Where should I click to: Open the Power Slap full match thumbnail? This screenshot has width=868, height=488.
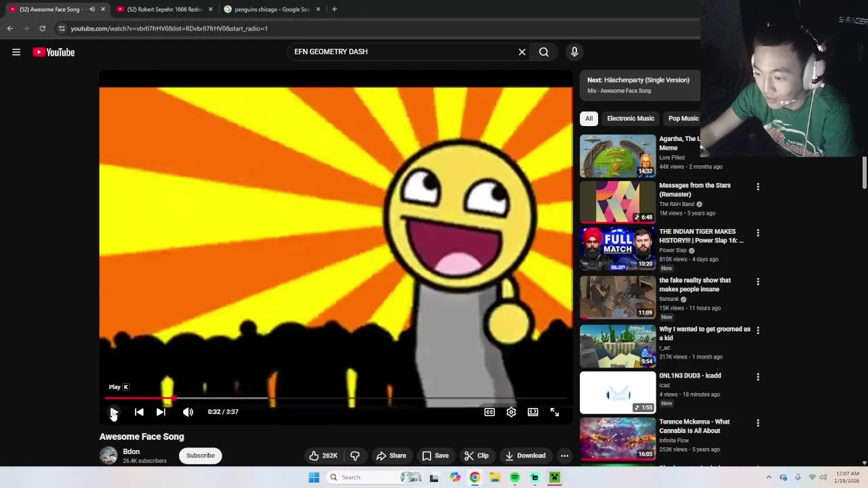(x=618, y=248)
